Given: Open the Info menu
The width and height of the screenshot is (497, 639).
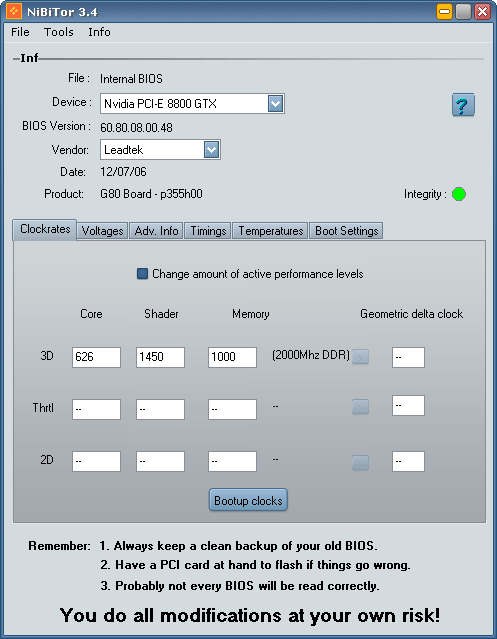Looking at the screenshot, I should pos(99,32).
